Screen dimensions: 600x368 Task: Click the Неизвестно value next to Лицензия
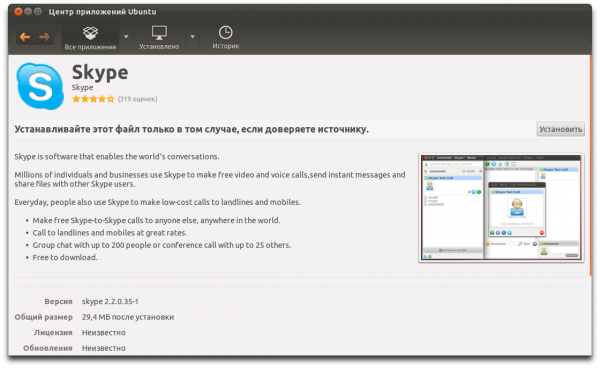[x=104, y=333]
